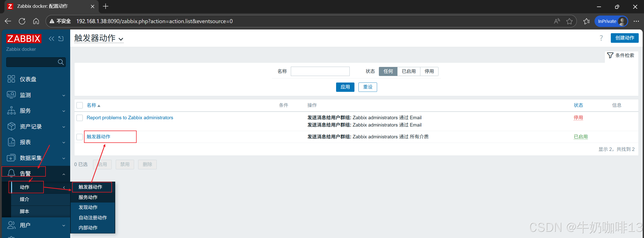644x238 pixels.
Task: Click the sidebar search magnifier icon
Action: (61, 62)
